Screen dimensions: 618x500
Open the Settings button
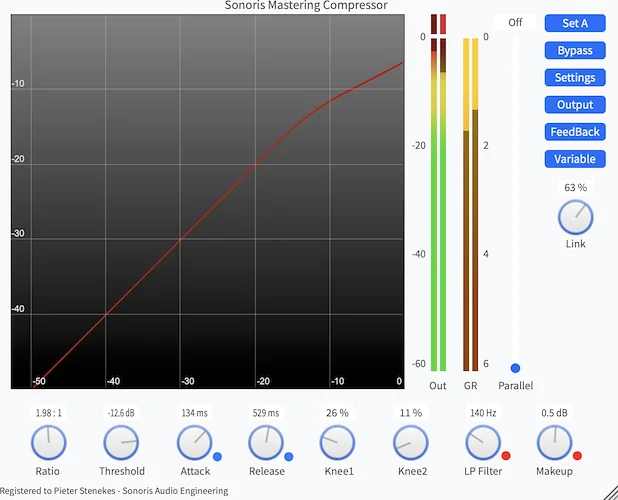click(x=575, y=78)
